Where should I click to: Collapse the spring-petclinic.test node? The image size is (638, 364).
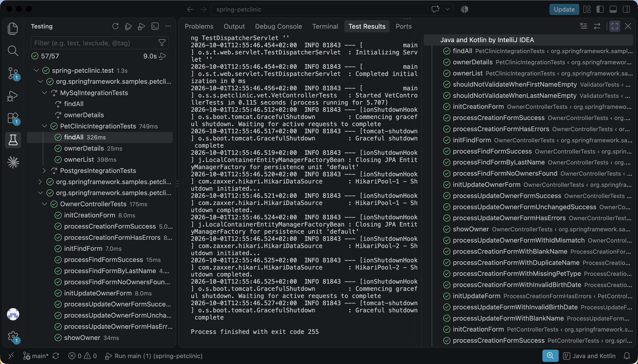pos(36,70)
